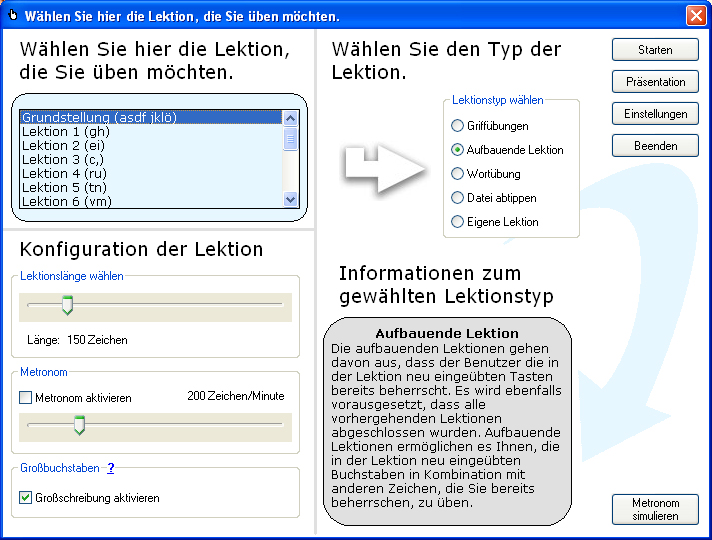Open the Präsentation button
Screen dimensions: 712x540
click(655, 82)
